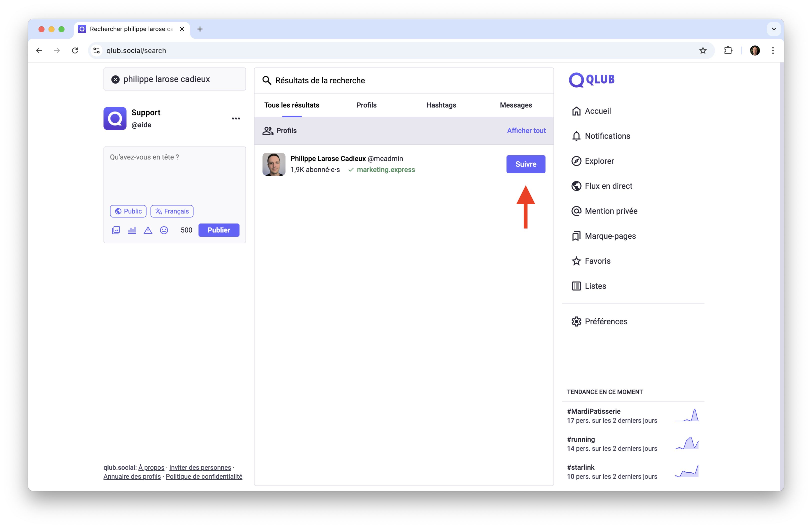This screenshot has height=528, width=812.
Task: Open Favoris in the sidebar
Action: 591,261
